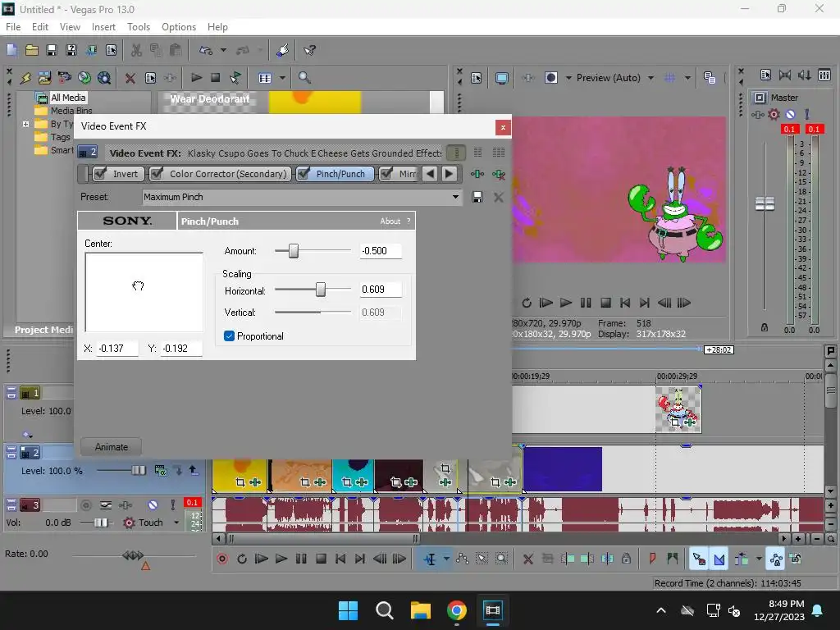This screenshot has width=840, height=630.
Task: Select All Media in the media tree
Action: [x=68, y=98]
